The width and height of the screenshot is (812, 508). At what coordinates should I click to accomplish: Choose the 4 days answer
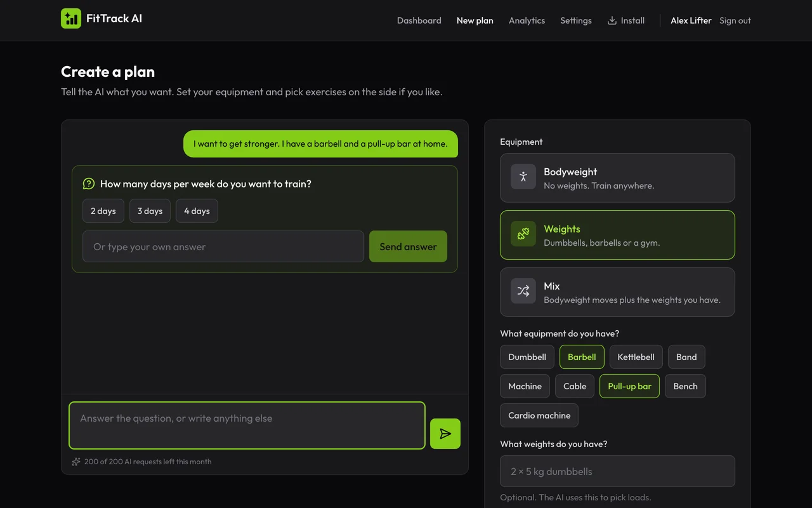tap(197, 211)
